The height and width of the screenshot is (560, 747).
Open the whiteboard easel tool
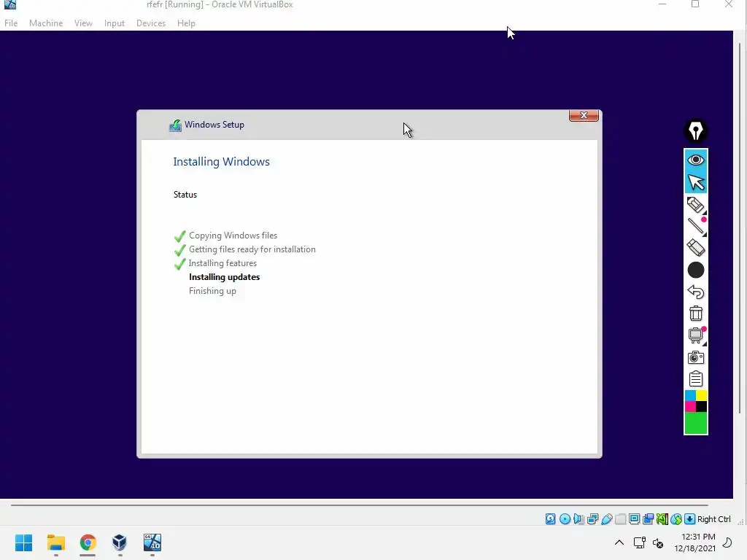(x=695, y=335)
